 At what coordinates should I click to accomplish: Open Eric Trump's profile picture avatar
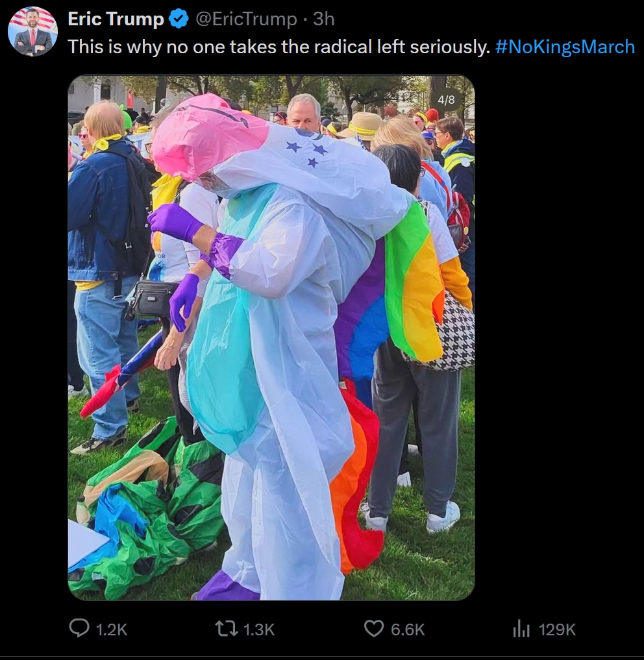tap(32, 32)
